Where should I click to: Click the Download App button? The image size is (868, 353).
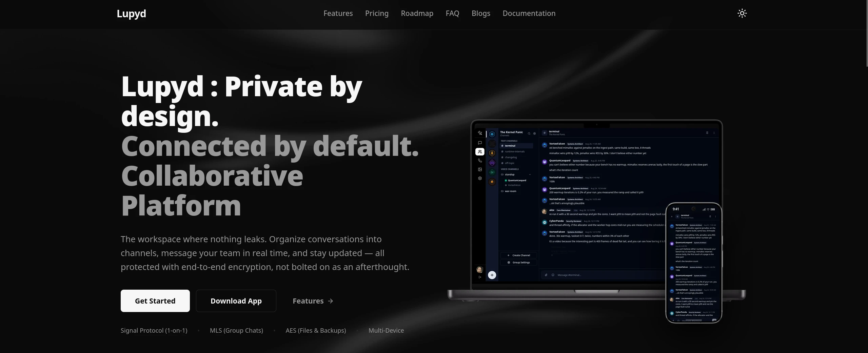(x=236, y=301)
